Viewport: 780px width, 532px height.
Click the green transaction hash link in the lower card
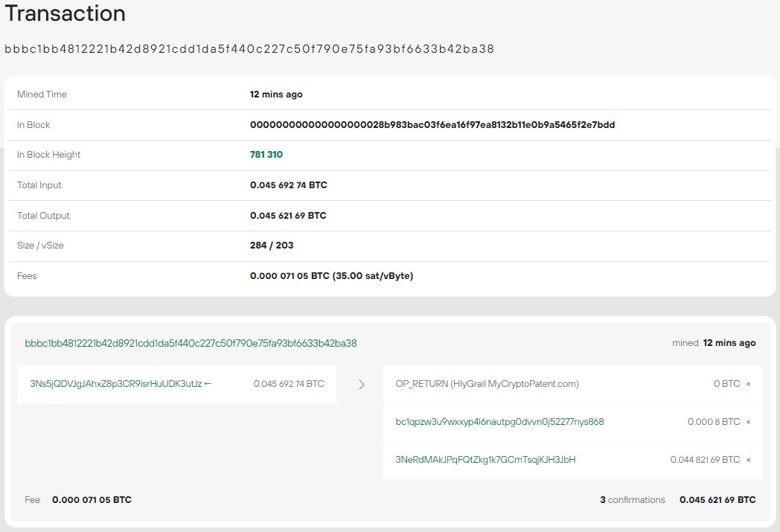tap(191, 343)
